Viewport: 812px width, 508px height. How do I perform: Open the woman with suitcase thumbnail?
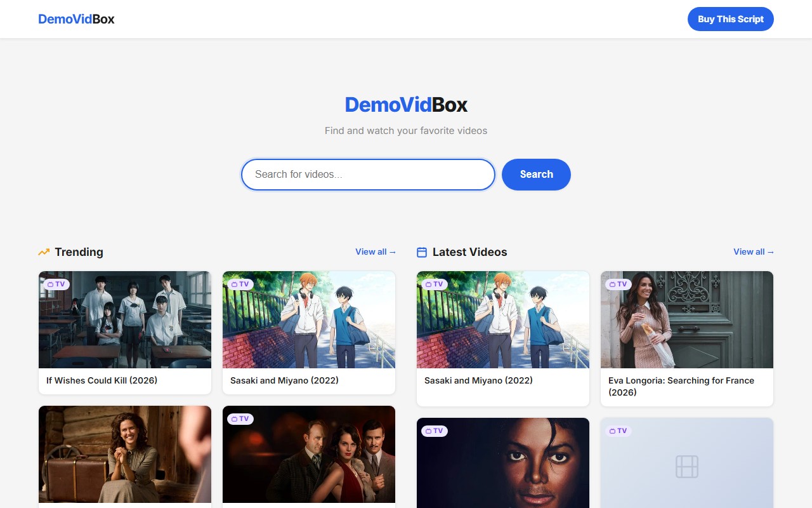(x=125, y=455)
